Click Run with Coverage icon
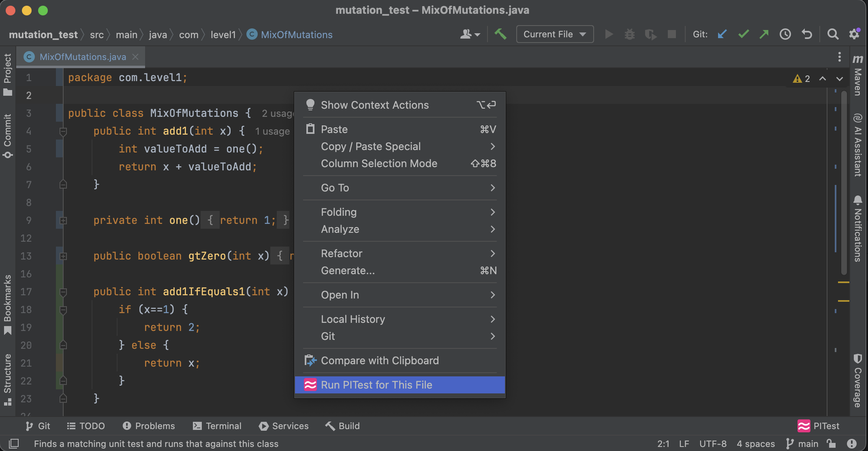 pyautogui.click(x=650, y=34)
